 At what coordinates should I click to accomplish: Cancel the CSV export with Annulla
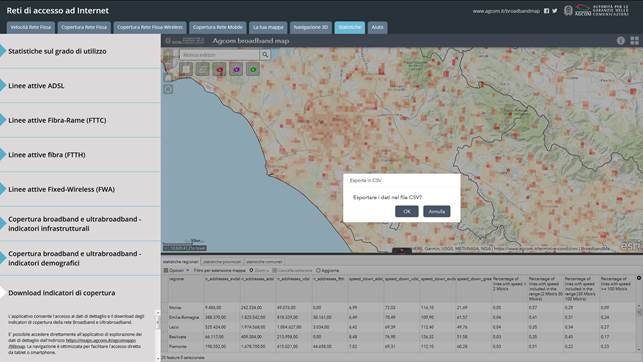436,212
